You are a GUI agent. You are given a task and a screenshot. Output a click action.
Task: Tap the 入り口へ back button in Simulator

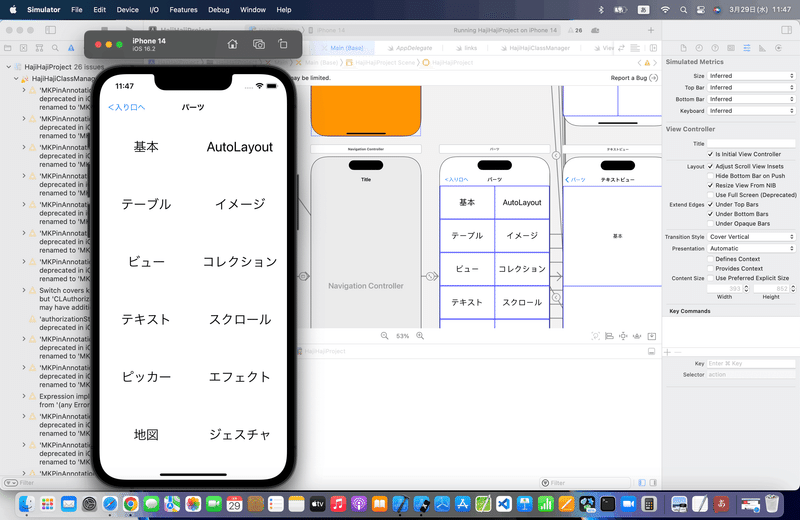click(x=127, y=107)
